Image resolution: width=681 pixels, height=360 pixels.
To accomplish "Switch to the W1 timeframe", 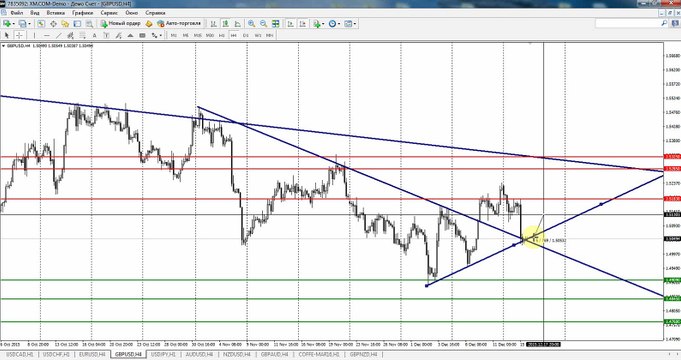I will [258, 35].
